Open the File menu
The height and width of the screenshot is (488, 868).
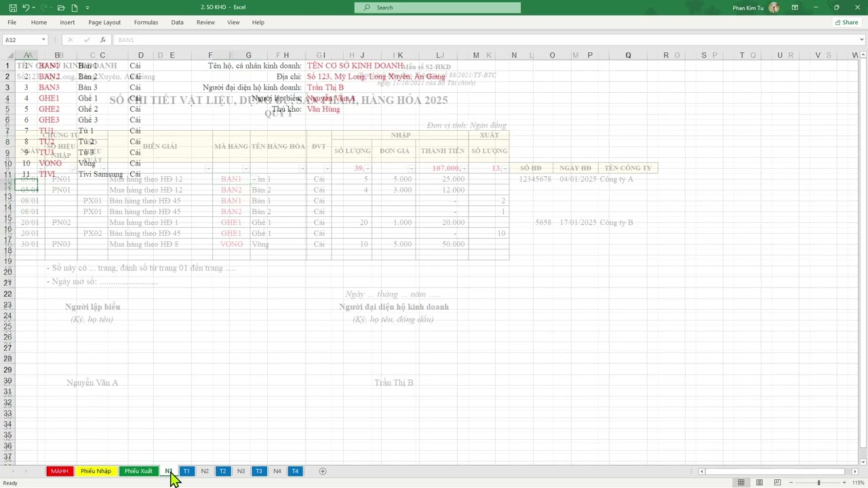tap(12, 22)
